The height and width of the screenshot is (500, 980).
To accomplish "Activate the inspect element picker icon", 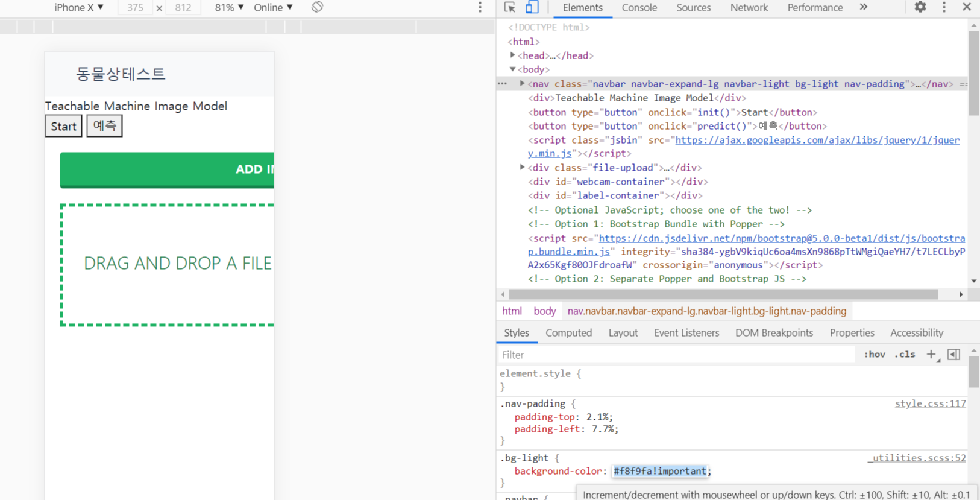I will (x=510, y=7).
